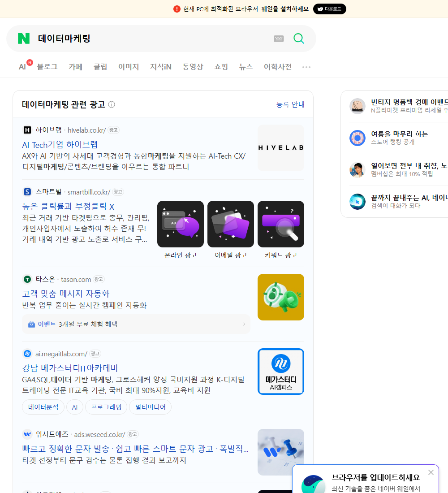Click the 웨일을 설치하세요 banner text
The height and width of the screenshot is (493, 448).
[285, 9]
